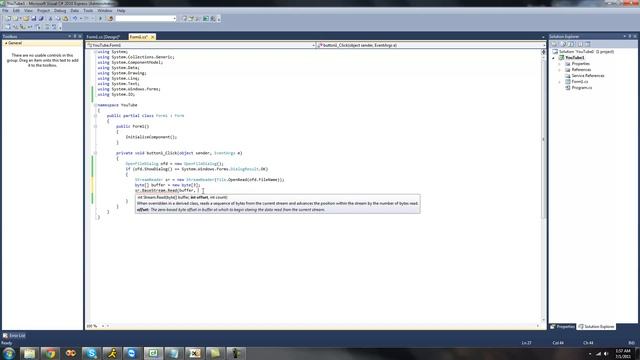The height and width of the screenshot is (360, 640).
Task: Auto-hide the Toolbox panel via pin icon
Action: coord(75,36)
